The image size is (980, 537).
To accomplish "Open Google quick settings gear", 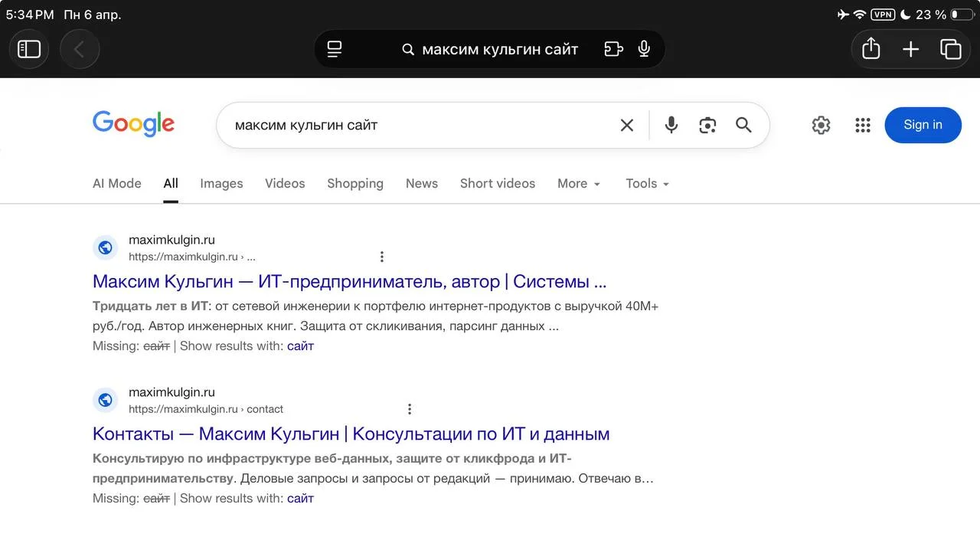I will pyautogui.click(x=821, y=125).
